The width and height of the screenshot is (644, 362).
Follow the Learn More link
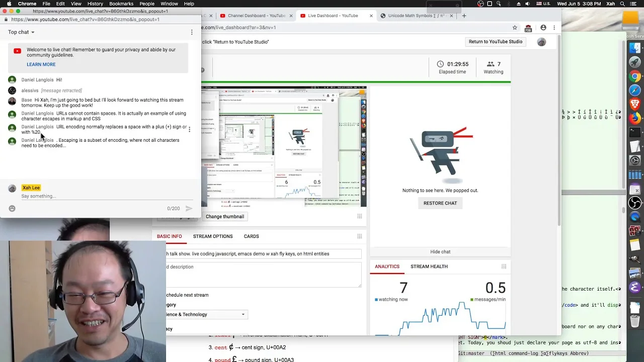41,64
